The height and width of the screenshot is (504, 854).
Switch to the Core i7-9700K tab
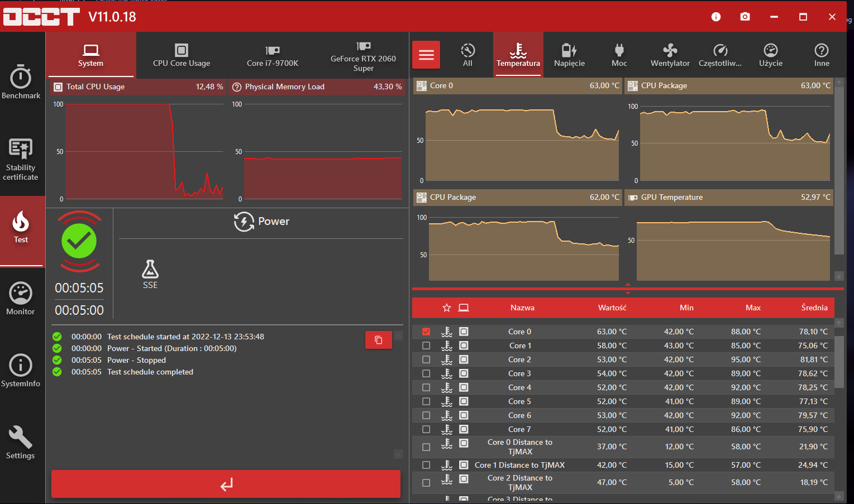click(273, 55)
